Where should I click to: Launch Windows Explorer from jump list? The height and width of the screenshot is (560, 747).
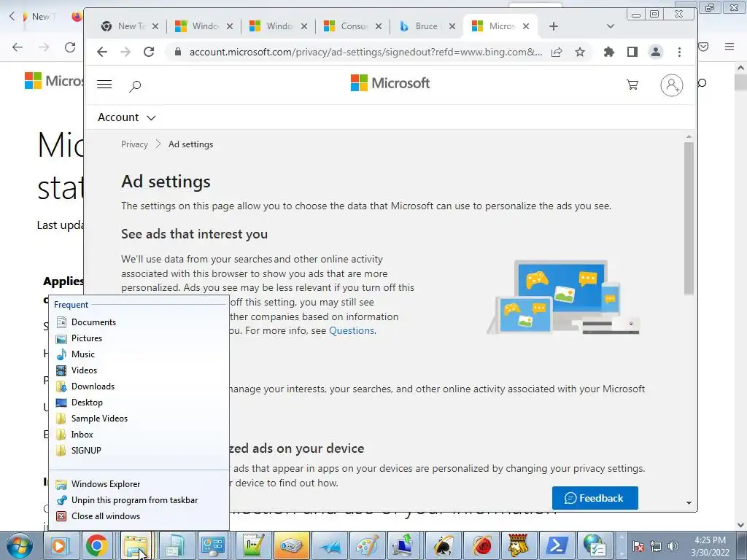click(x=139, y=484)
